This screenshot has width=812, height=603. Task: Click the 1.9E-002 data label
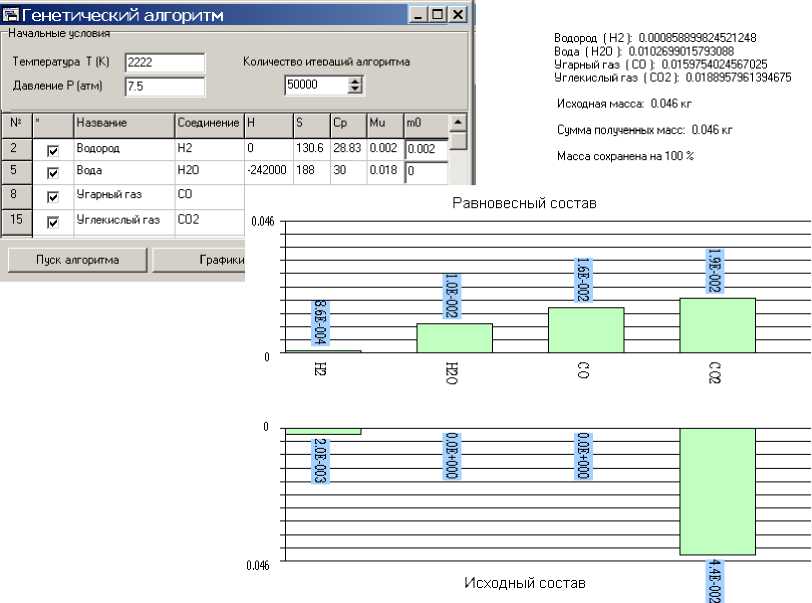coord(715,271)
